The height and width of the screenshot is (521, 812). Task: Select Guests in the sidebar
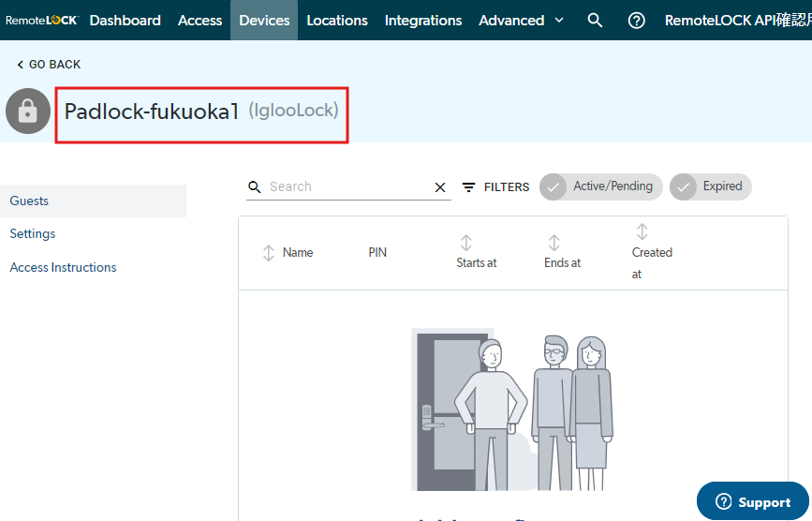pyautogui.click(x=94, y=201)
